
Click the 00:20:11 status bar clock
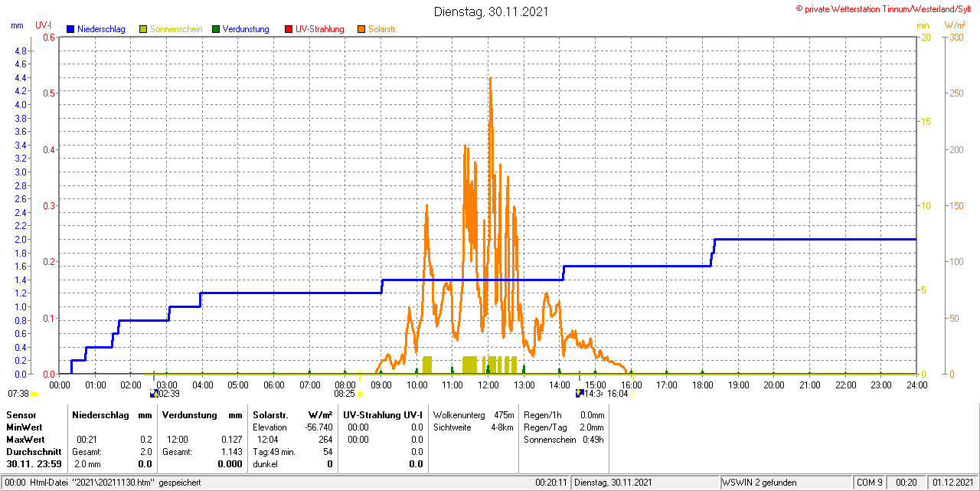coord(551,483)
